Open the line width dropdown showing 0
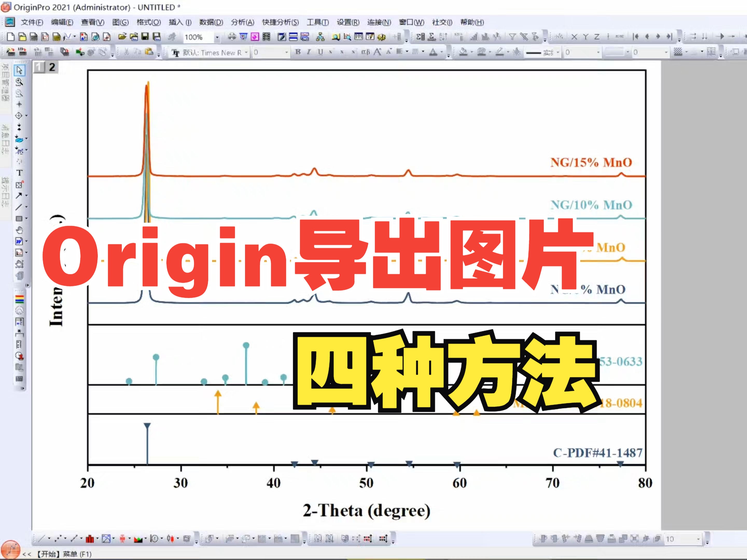Screen dimensions: 747x560 point(598,52)
